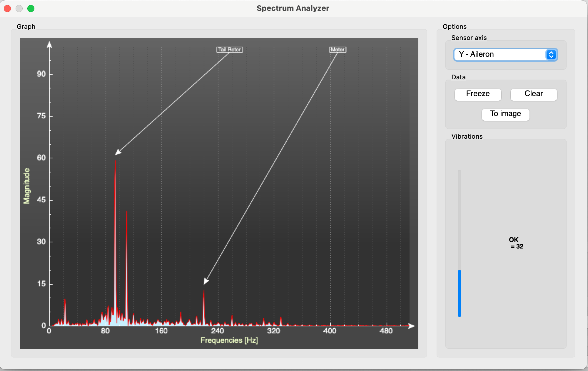Click the blue dropdown arrows stepper
The width and height of the screenshot is (588, 371).
551,55
